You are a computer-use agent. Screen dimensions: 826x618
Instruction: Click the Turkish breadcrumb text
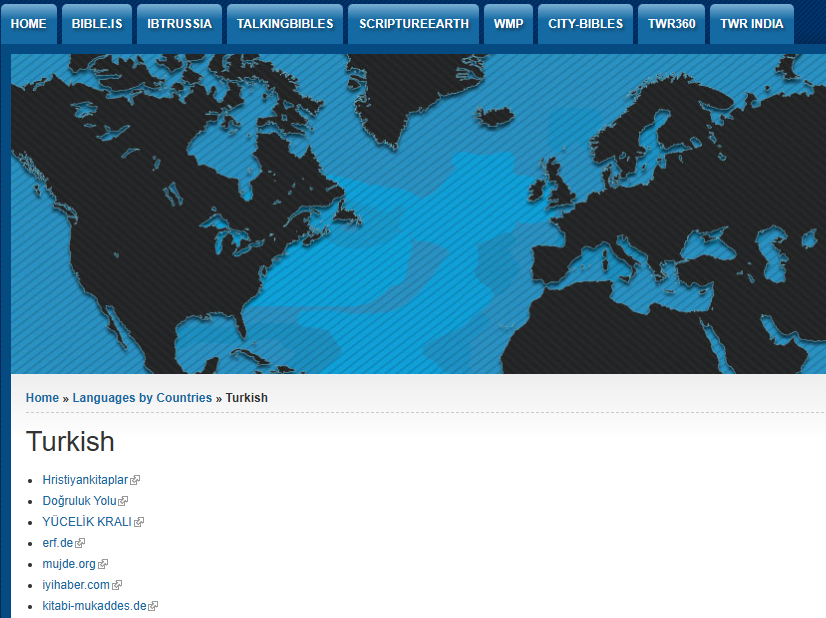[x=247, y=398]
